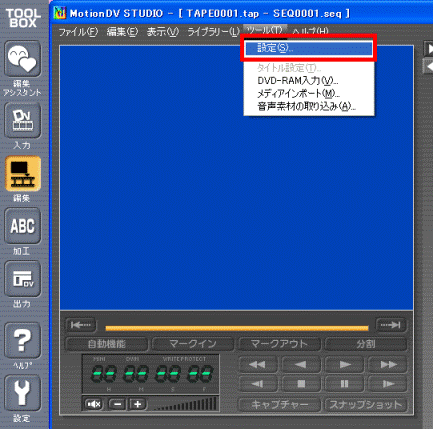Decrease volume with the minus button

118,404
